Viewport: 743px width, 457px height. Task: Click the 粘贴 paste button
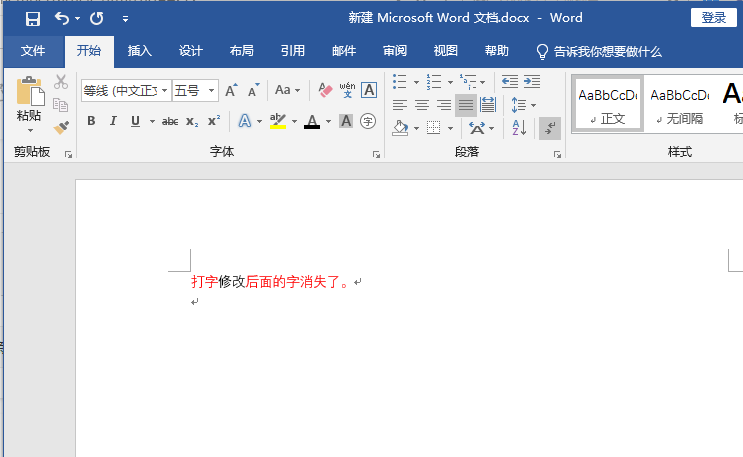(x=29, y=99)
